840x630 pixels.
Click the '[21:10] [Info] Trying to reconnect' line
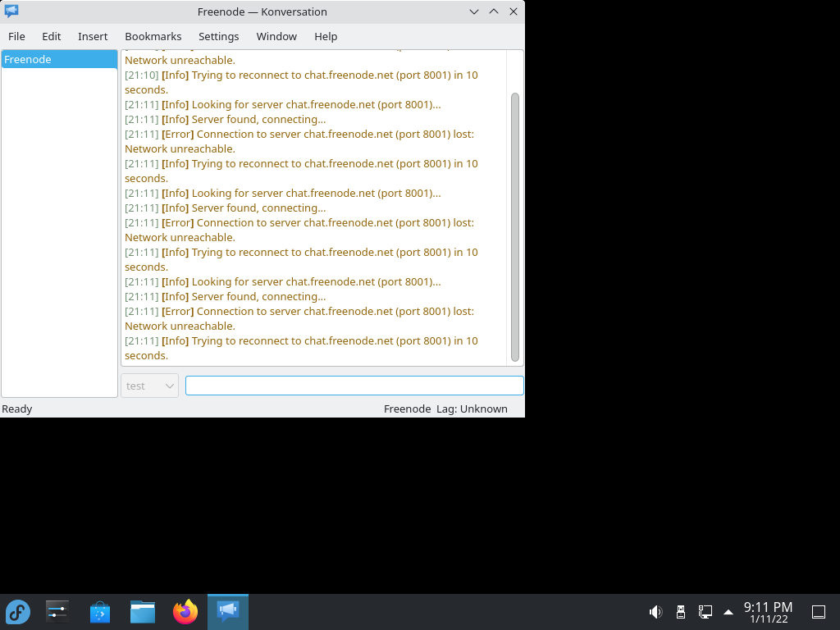(x=302, y=83)
